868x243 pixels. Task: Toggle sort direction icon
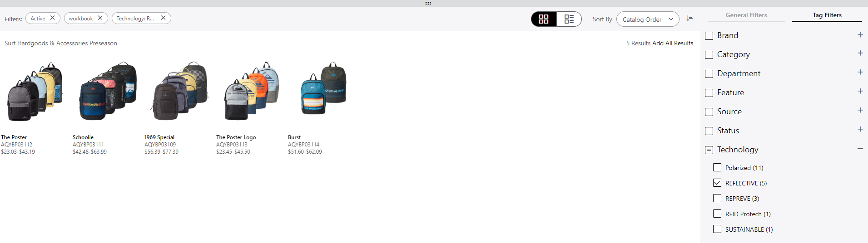pyautogui.click(x=689, y=18)
